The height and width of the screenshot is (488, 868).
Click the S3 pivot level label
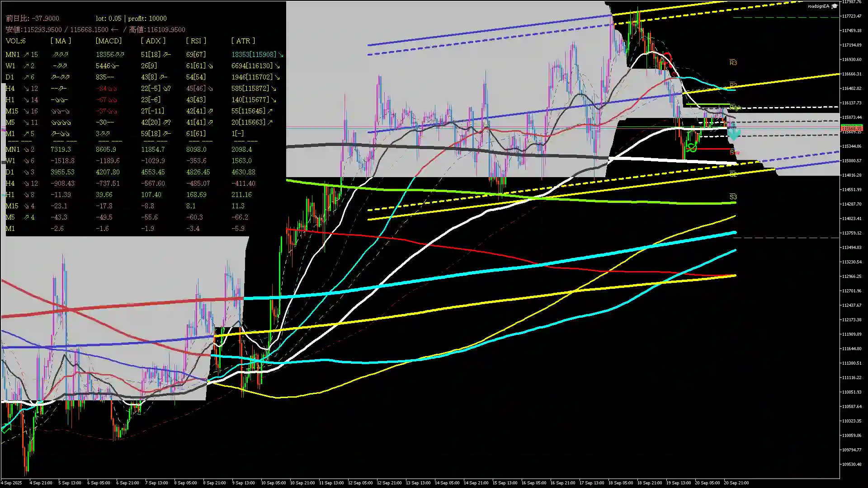(x=733, y=197)
